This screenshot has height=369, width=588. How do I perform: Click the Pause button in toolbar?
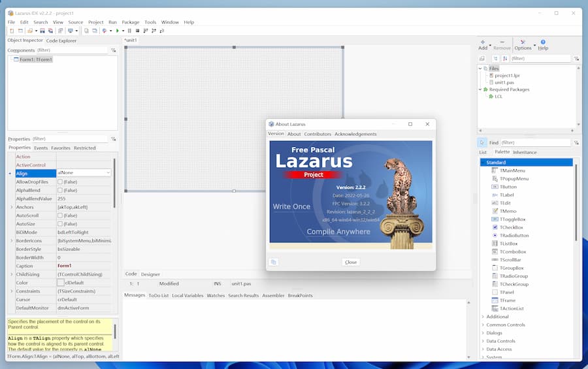tap(129, 31)
